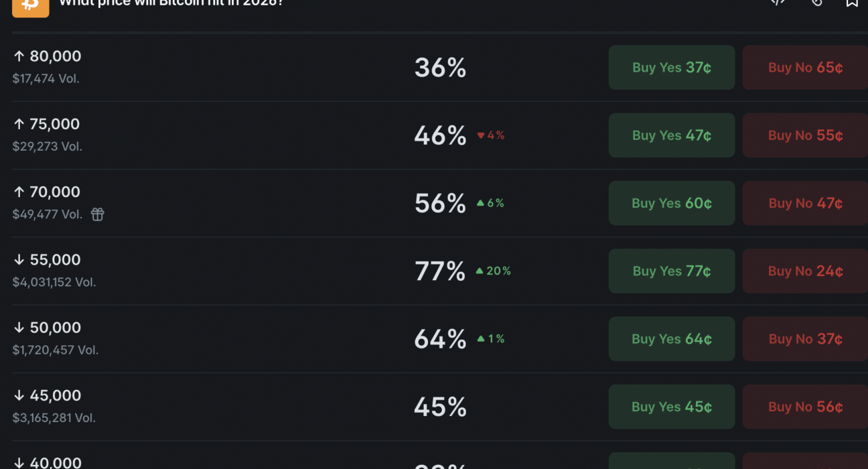Click the orange Bitcoin logo icon
Screen dimensions: 868x469
click(30, 7)
